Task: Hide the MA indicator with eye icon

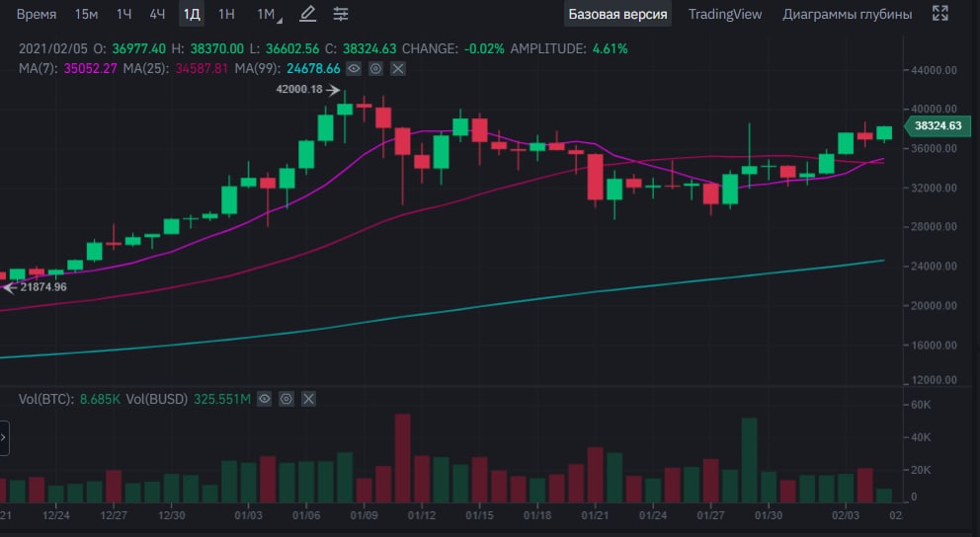Action: pyautogui.click(x=354, y=69)
